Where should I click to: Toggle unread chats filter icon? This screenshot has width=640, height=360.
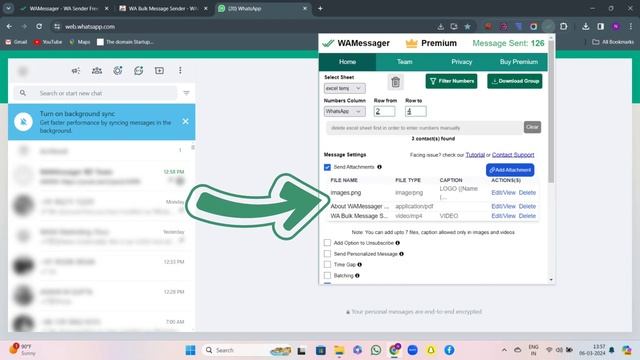coord(186,93)
